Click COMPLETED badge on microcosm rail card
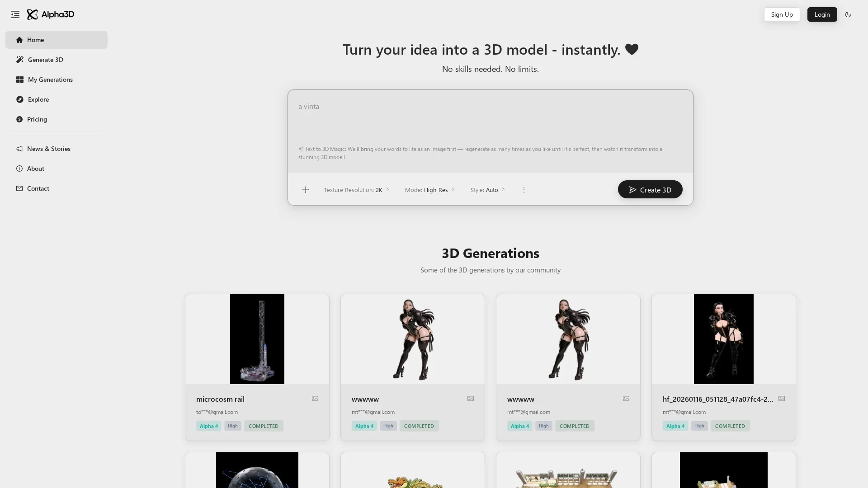The width and height of the screenshot is (868, 488). 264,426
